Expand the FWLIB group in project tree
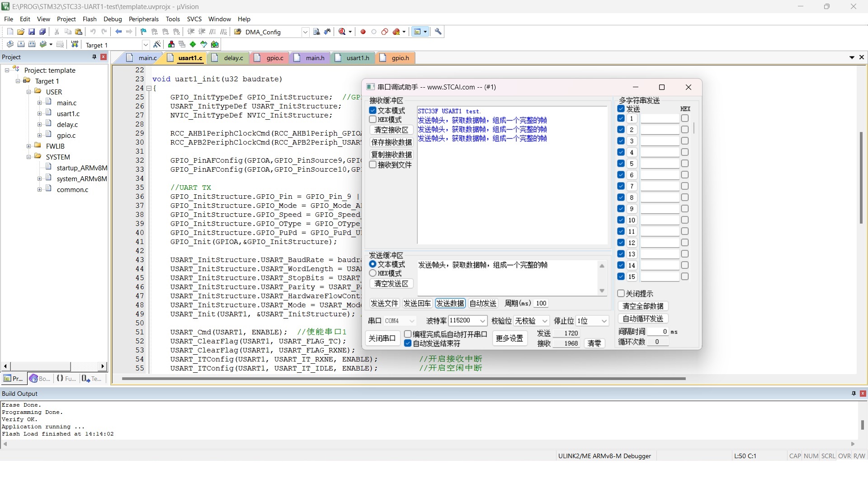The width and height of the screenshot is (868, 488). point(28,146)
